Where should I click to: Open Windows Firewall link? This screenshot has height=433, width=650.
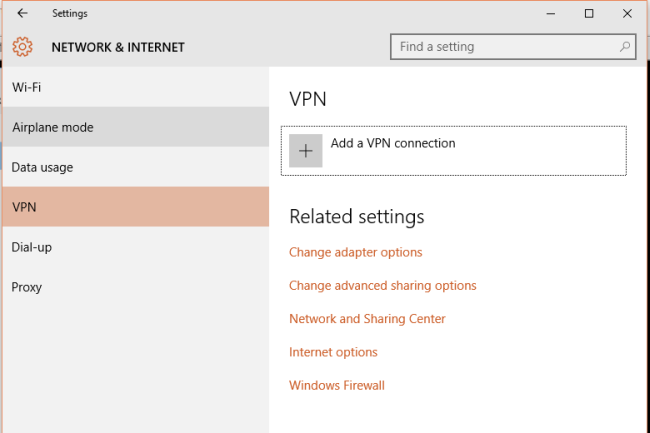[x=336, y=385]
